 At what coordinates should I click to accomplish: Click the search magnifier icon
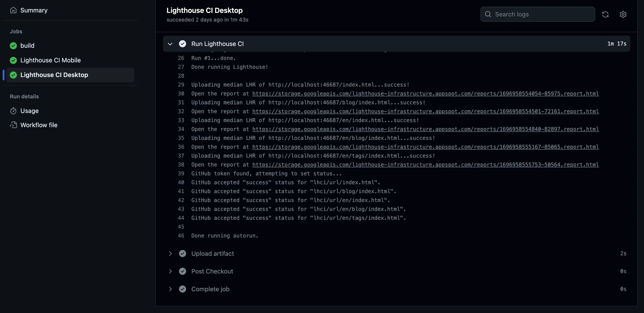click(x=488, y=14)
